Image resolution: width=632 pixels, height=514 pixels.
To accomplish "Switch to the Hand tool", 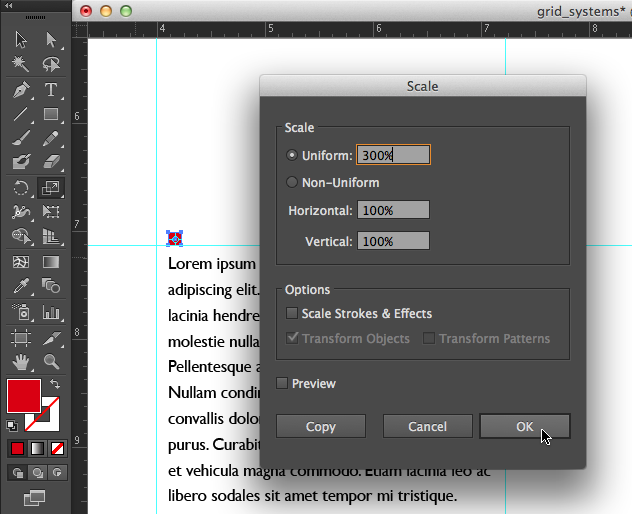I will click(x=20, y=361).
